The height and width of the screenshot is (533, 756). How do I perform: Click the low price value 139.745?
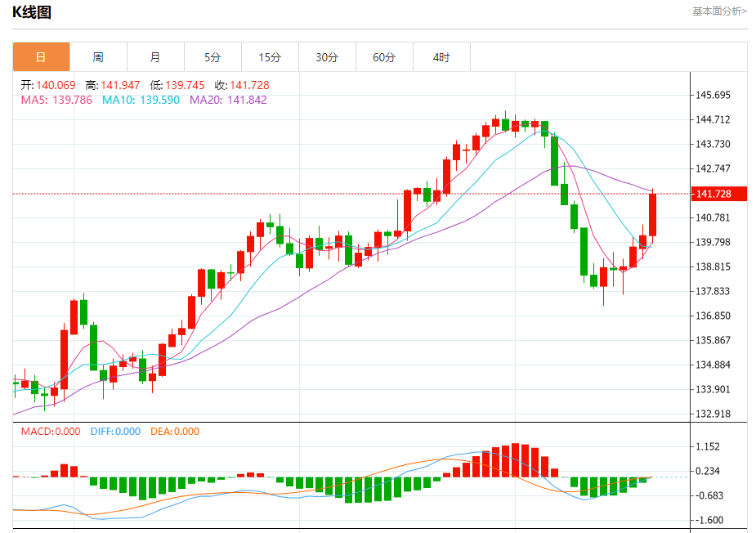pos(185,85)
